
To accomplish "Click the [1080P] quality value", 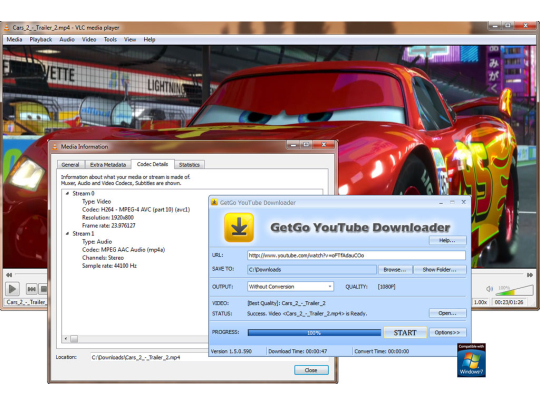I will [x=386, y=287].
